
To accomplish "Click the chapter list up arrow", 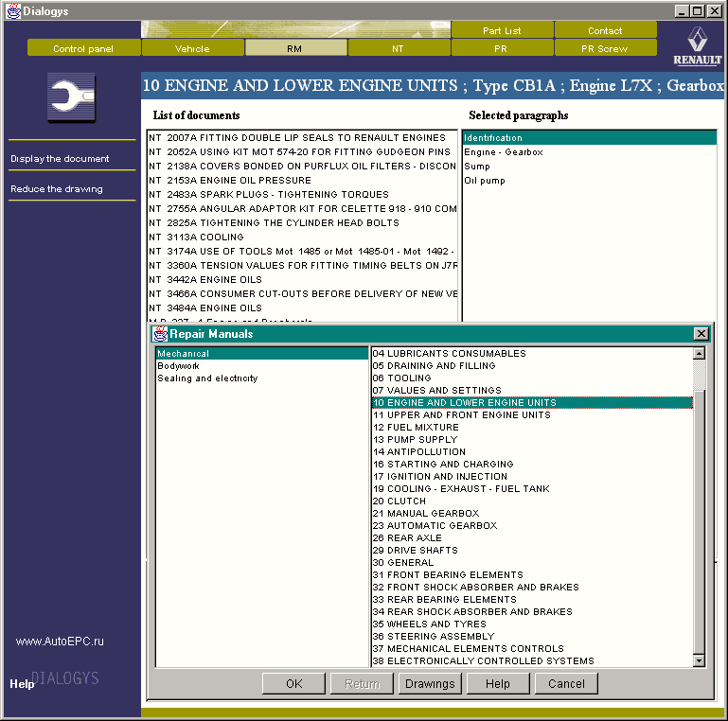I will (x=699, y=354).
